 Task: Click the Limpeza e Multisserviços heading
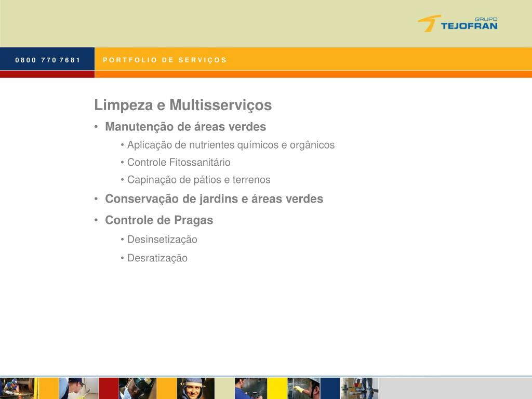tap(183, 105)
